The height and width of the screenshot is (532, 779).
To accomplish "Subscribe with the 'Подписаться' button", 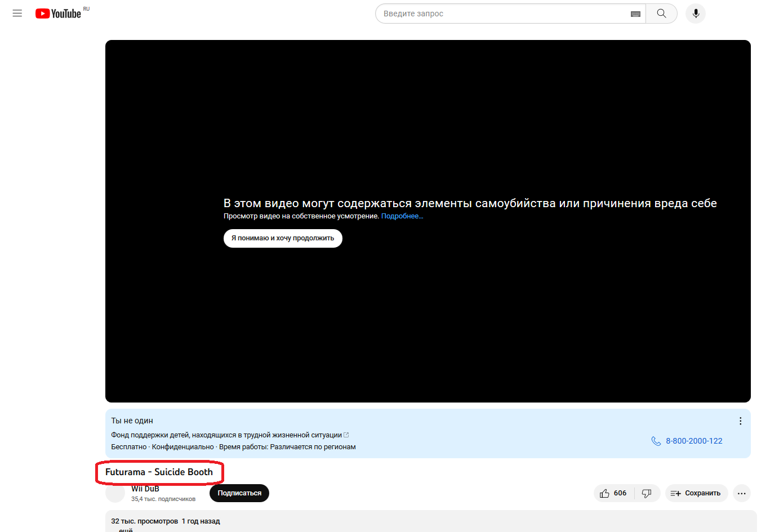I will 239,493.
